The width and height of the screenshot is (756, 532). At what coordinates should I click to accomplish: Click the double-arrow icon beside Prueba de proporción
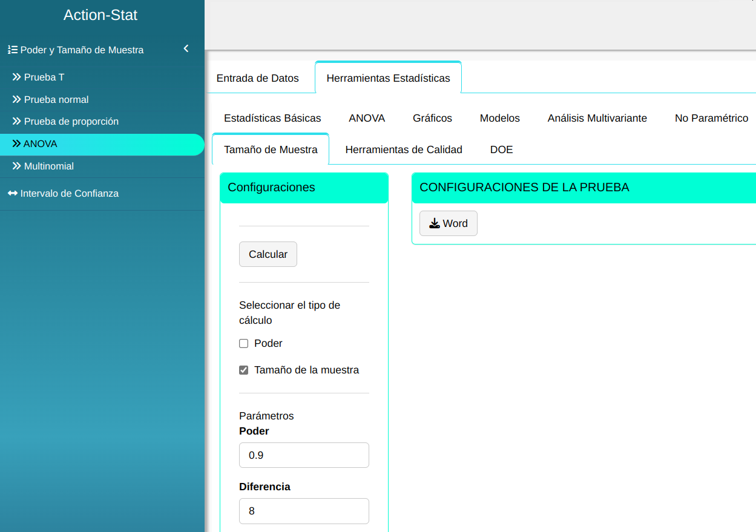(16, 122)
